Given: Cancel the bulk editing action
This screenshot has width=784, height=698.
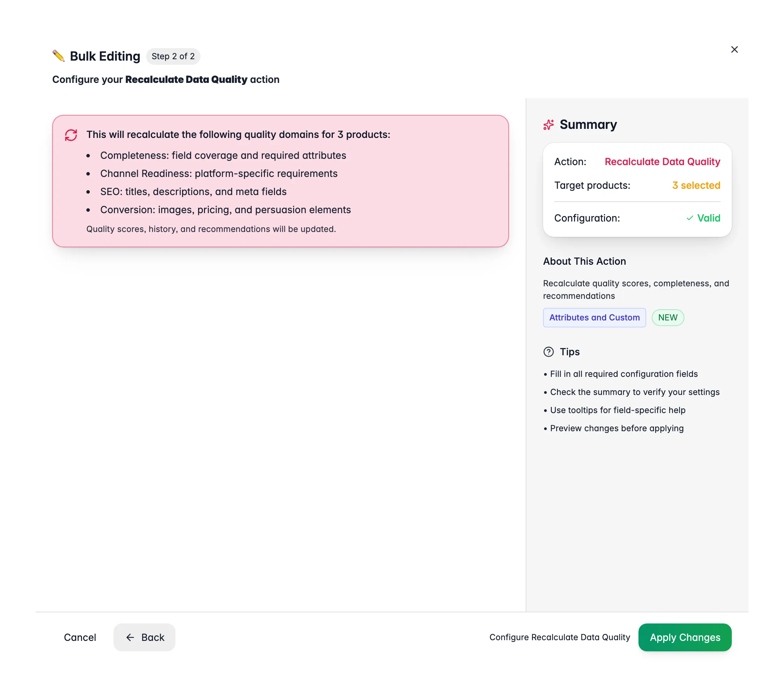Looking at the screenshot, I should [80, 637].
